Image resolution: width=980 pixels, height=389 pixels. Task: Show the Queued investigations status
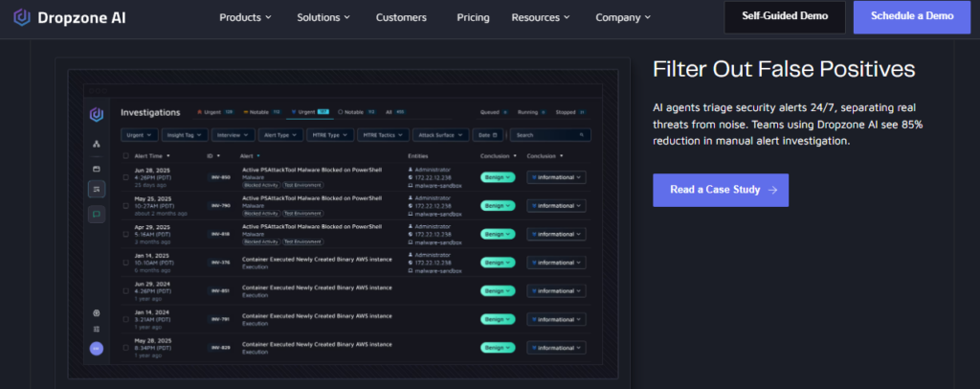(494, 112)
